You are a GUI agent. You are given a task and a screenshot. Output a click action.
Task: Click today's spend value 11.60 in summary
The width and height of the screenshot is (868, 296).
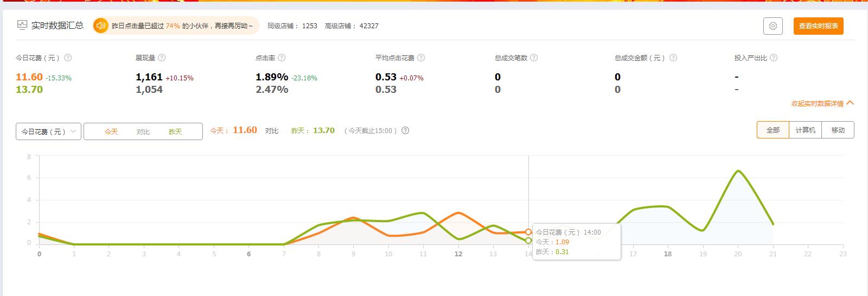(29, 77)
